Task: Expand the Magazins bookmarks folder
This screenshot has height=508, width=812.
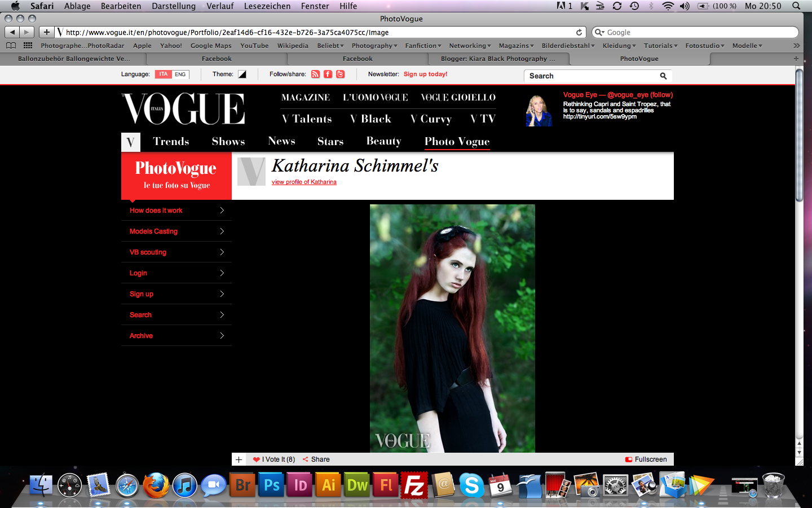Action: tap(516, 46)
